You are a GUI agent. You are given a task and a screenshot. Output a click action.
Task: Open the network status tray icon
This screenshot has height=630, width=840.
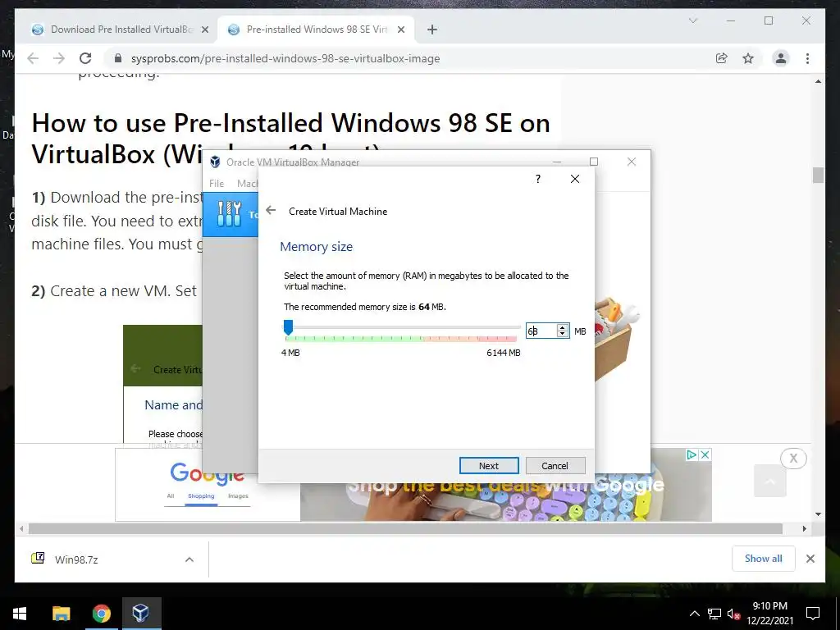tap(714, 614)
